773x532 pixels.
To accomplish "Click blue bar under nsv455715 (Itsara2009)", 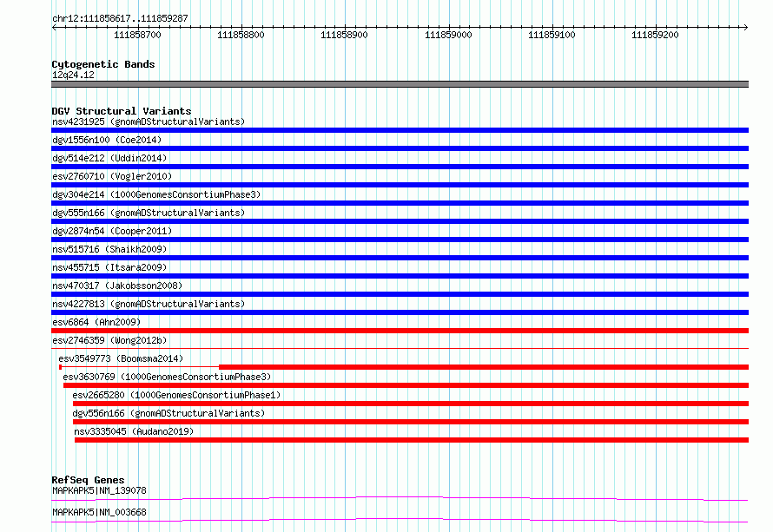I will pos(400,276).
